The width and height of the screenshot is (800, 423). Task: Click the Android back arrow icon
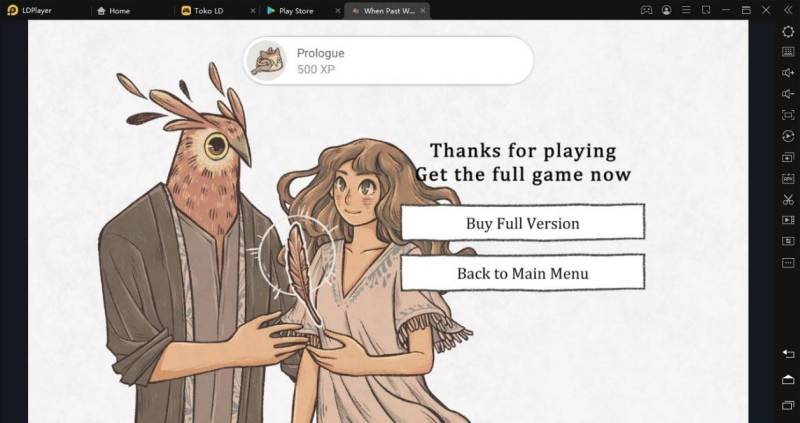788,353
